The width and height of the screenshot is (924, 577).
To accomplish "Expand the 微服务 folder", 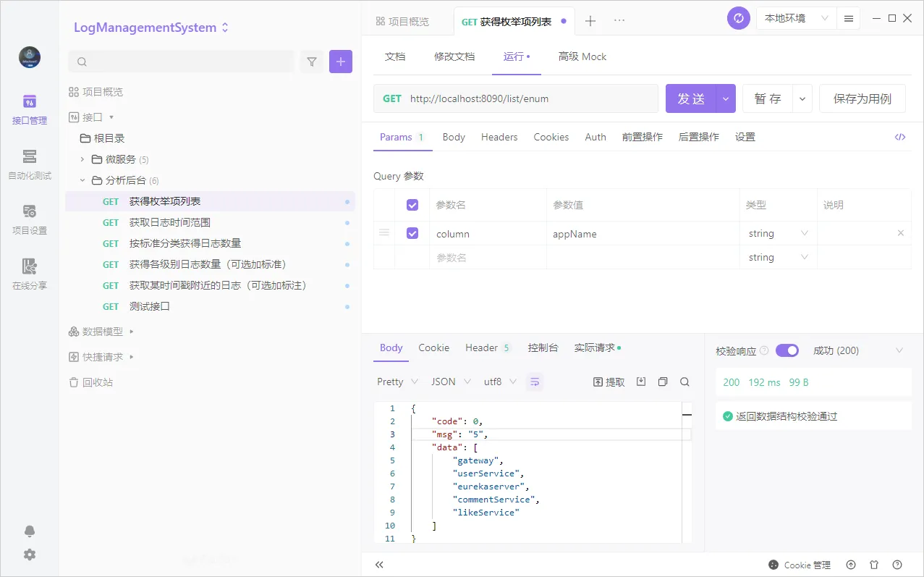I will tap(82, 159).
